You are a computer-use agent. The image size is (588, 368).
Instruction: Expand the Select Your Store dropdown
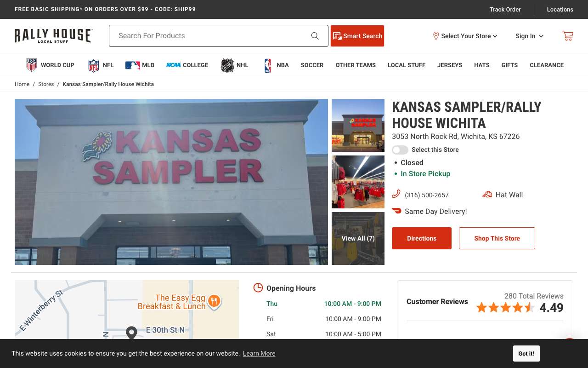[x=465, y=36]
